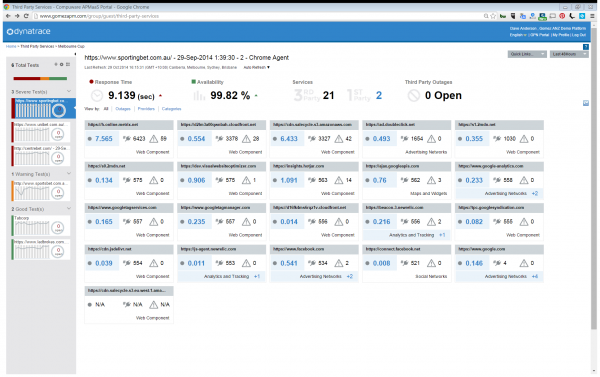The image size is (600, 377).
Task: Switch Total Tests panel to list view icon
Action: tap(68, 64)
